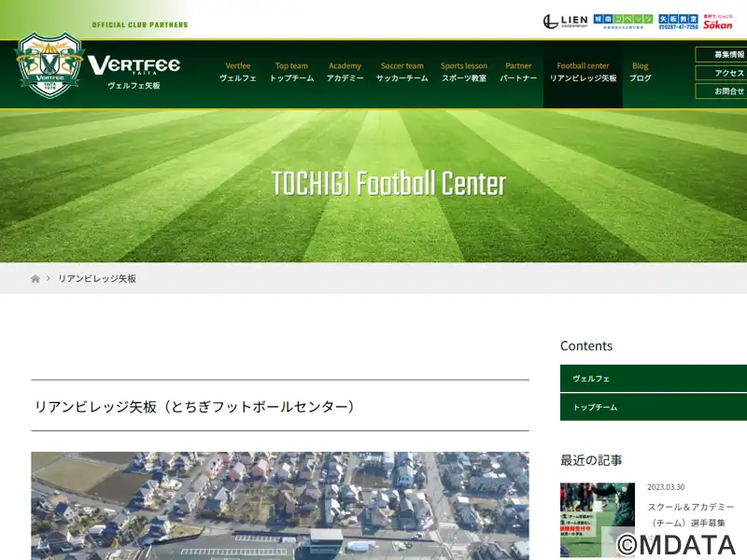Click the 募集情報 button
The height and width of the screenshot is (560, 747).
[721, 55]
